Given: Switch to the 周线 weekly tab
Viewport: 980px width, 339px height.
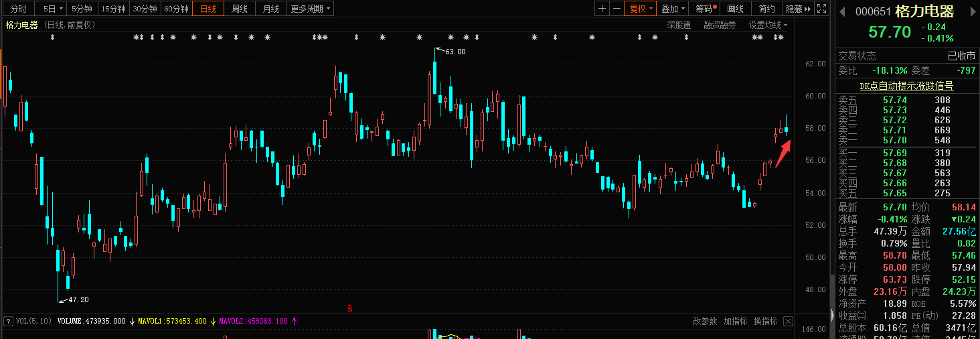Looking at the screenshot, I should tap(239, 9).
